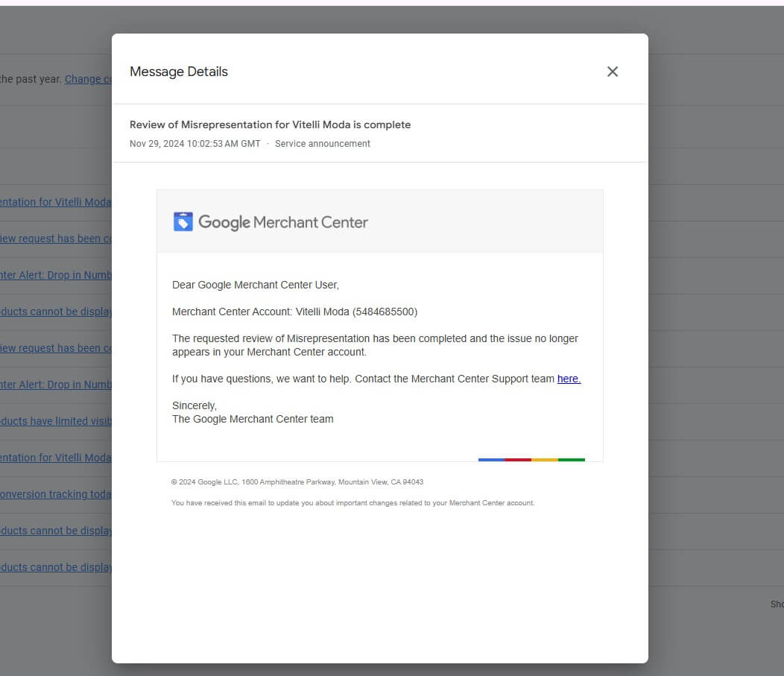
Task: Click the sentence "If you have questions, we want to help"
Action: tap(262, 379)
